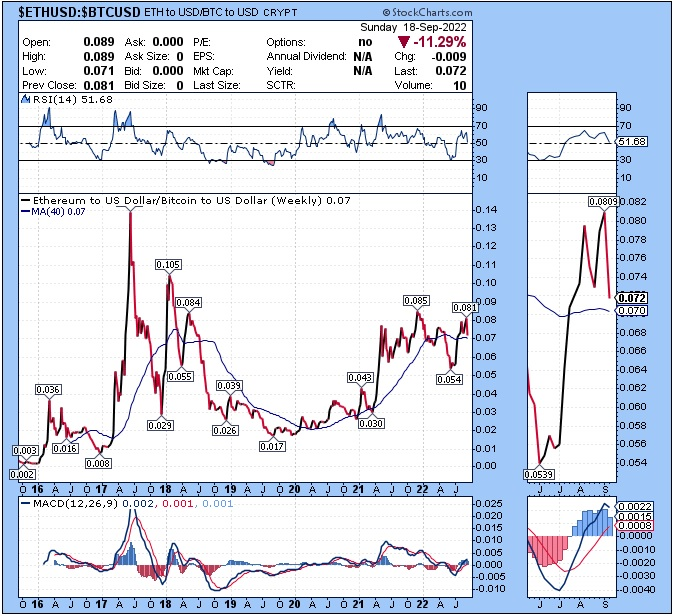This screenshot has height=616, width=675.
Task: Click the Options value 'no'
Action: pos(365,42)
